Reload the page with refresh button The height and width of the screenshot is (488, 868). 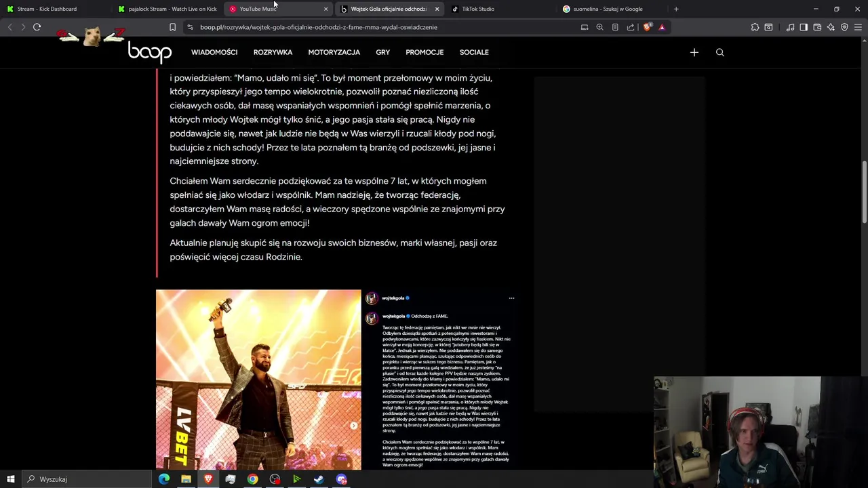37,27
